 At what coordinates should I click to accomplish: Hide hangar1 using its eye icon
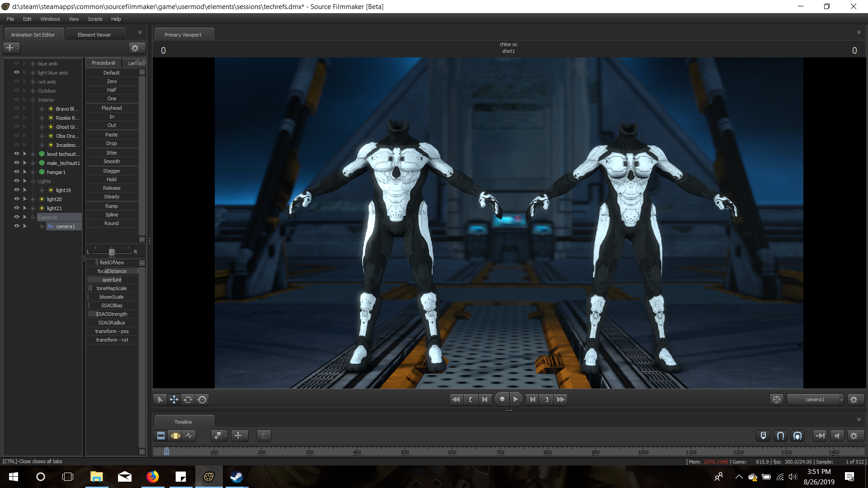coord(17,172)
